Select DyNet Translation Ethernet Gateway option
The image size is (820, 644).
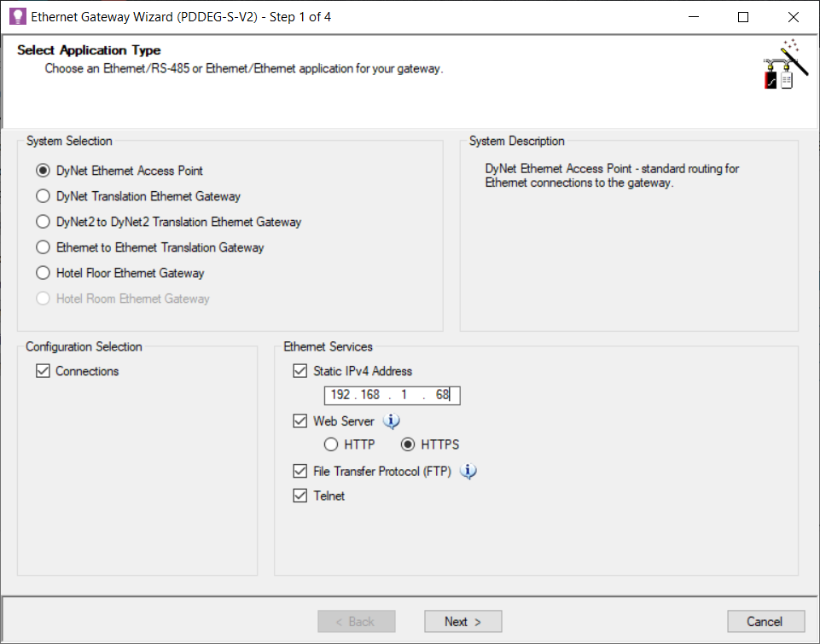click(43, 196)
